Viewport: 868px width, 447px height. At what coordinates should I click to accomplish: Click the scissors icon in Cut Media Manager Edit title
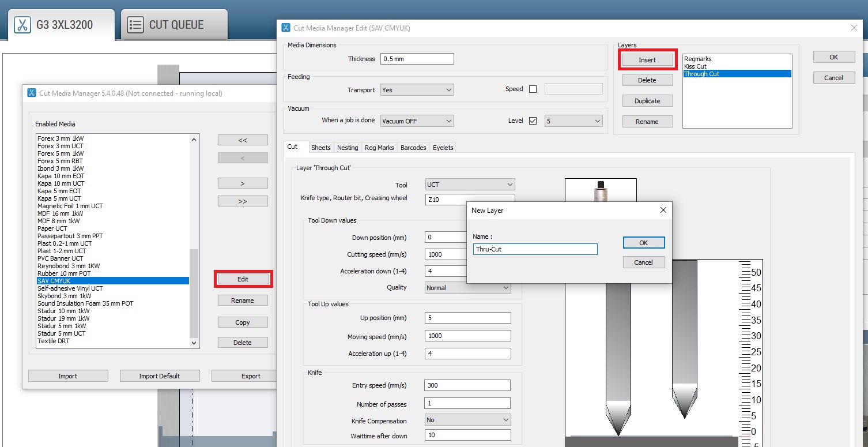coord(286,27)
